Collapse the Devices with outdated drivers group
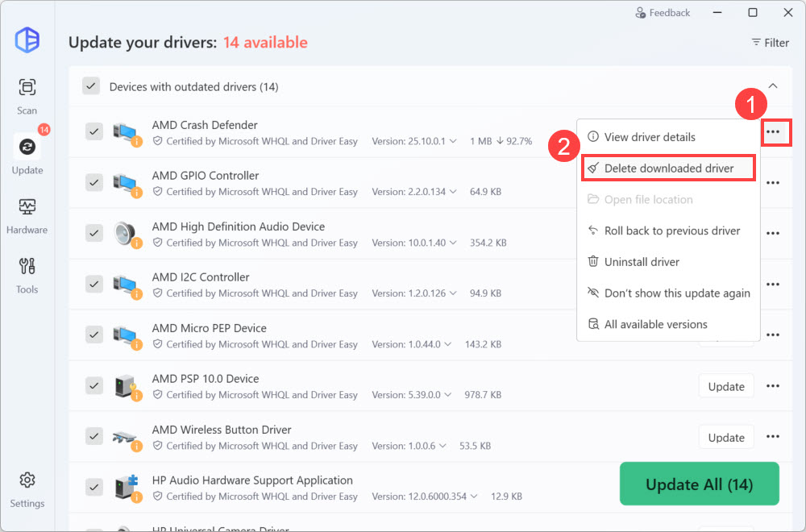The height and width of the screenshot is (532, 806). pos(772,86)
